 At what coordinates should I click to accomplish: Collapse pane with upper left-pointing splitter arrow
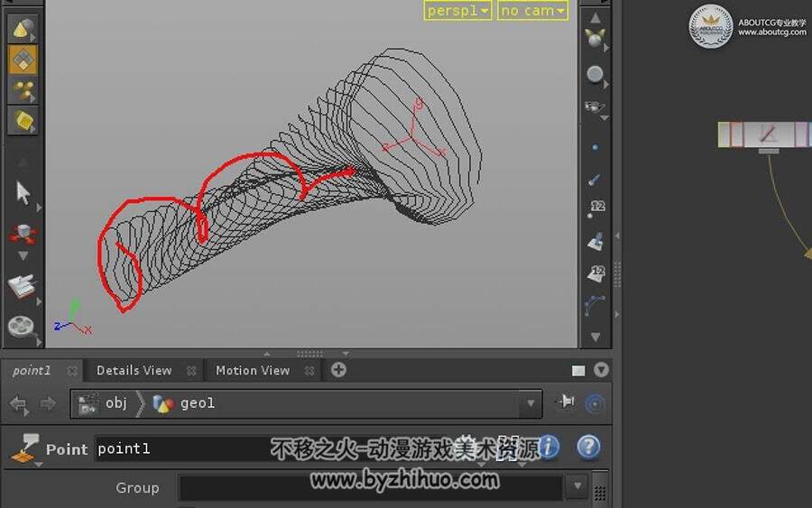click(617, 236)
